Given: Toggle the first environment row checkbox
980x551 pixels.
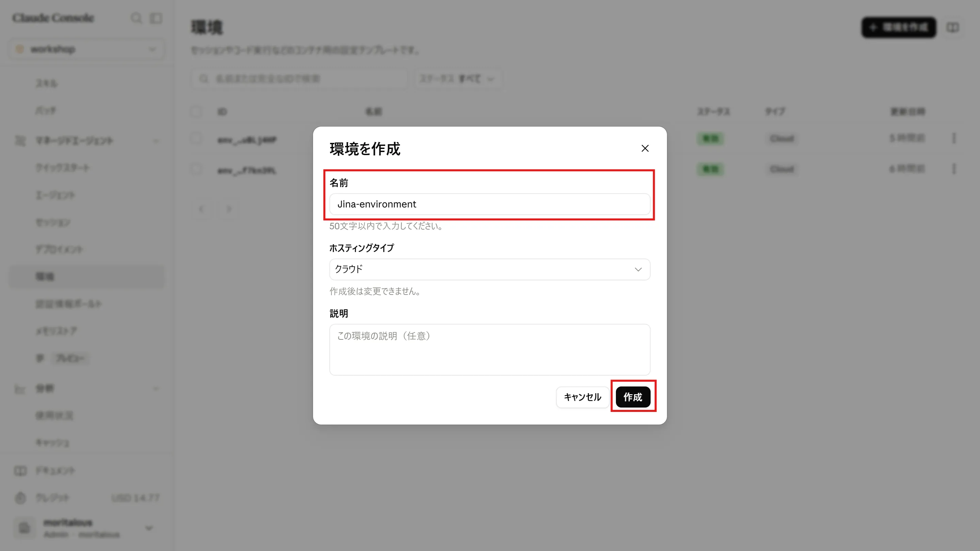Looking at the screenshot, I should coord(196,138).
